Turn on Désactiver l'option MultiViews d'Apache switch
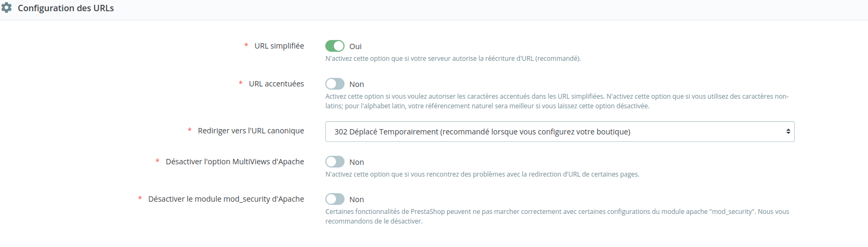 point(335,162)
